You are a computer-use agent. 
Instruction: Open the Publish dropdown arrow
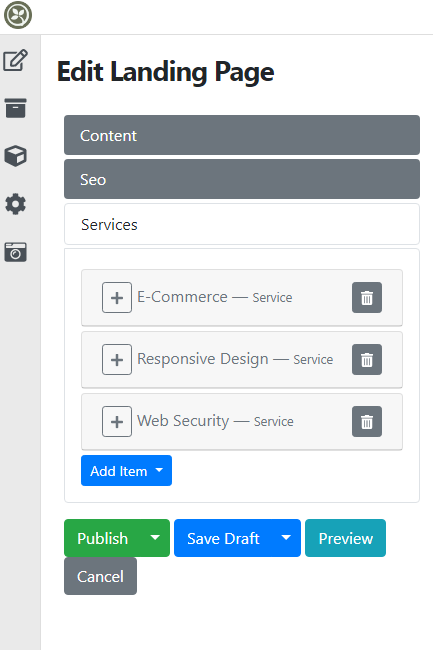155,538
